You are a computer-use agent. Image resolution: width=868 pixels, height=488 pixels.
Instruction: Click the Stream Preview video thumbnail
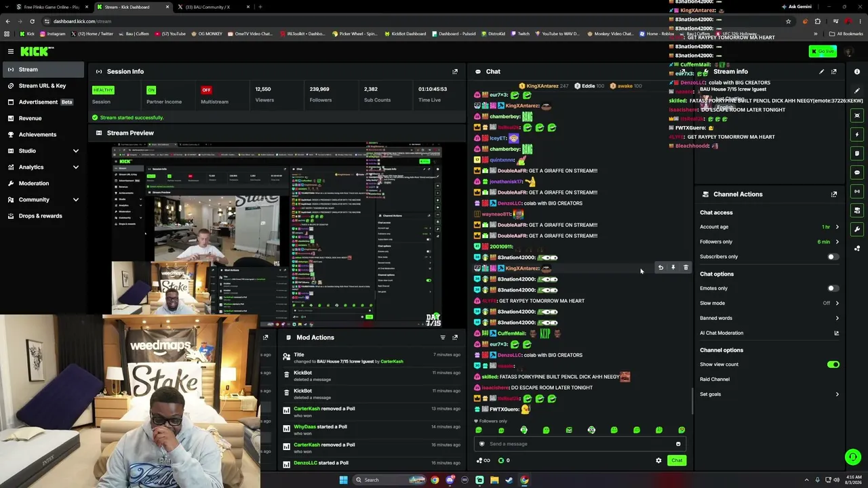coord(277,235)
